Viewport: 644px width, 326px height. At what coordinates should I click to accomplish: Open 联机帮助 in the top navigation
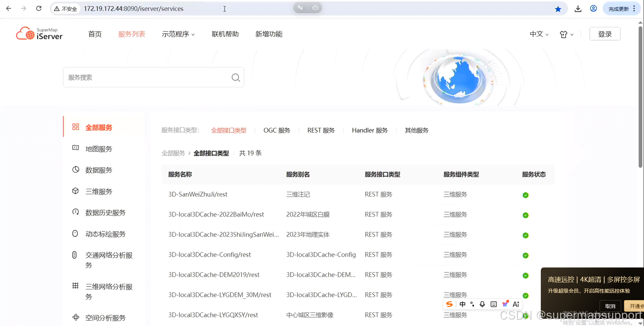(225, 34)
